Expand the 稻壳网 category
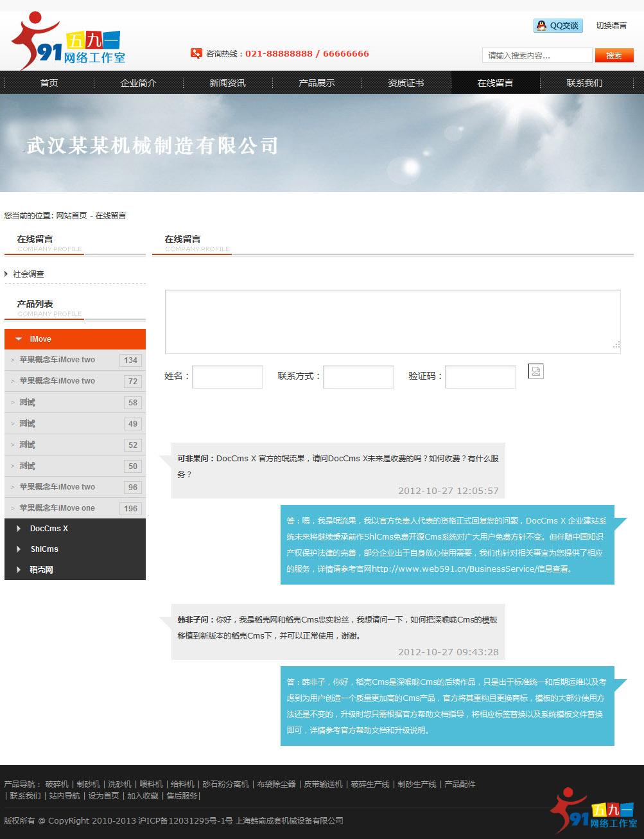This screenshot has height=839, width=644. point(41,569)
